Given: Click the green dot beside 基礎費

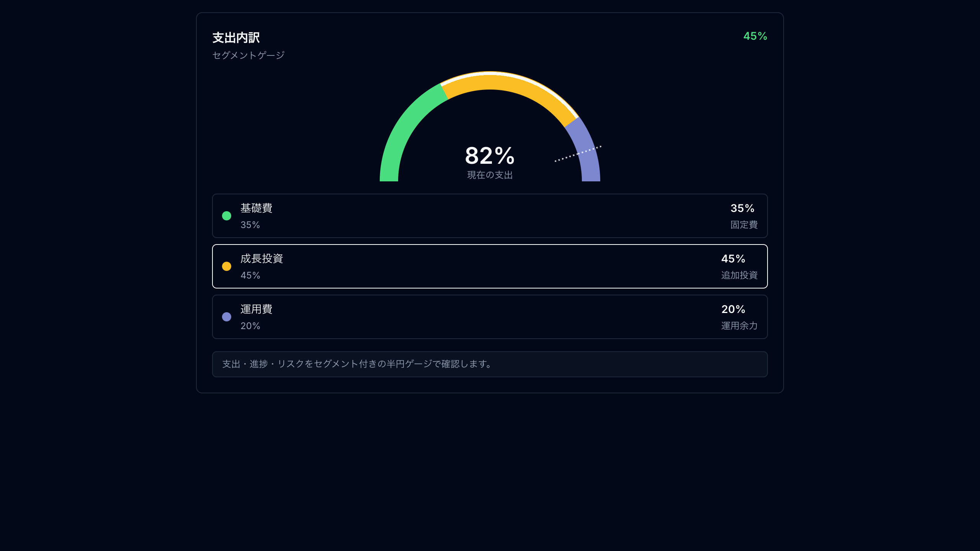Looking at the screenshot, I should click(227, 216).
